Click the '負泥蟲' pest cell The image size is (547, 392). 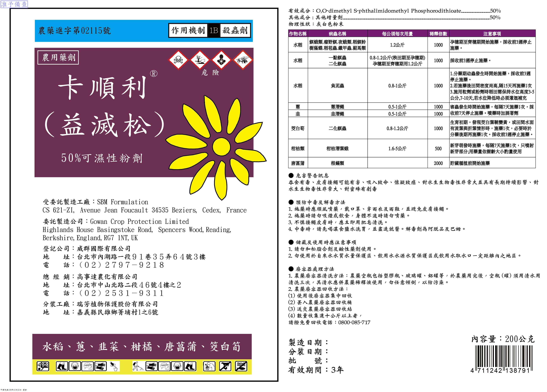pyautogui.click(x=337, y=86)
